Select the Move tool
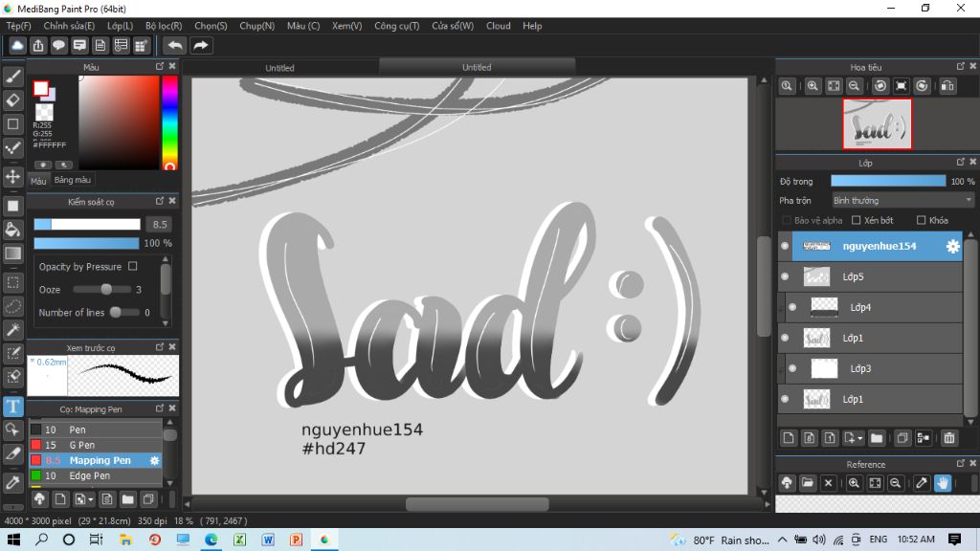 click(x=12, y=176)
